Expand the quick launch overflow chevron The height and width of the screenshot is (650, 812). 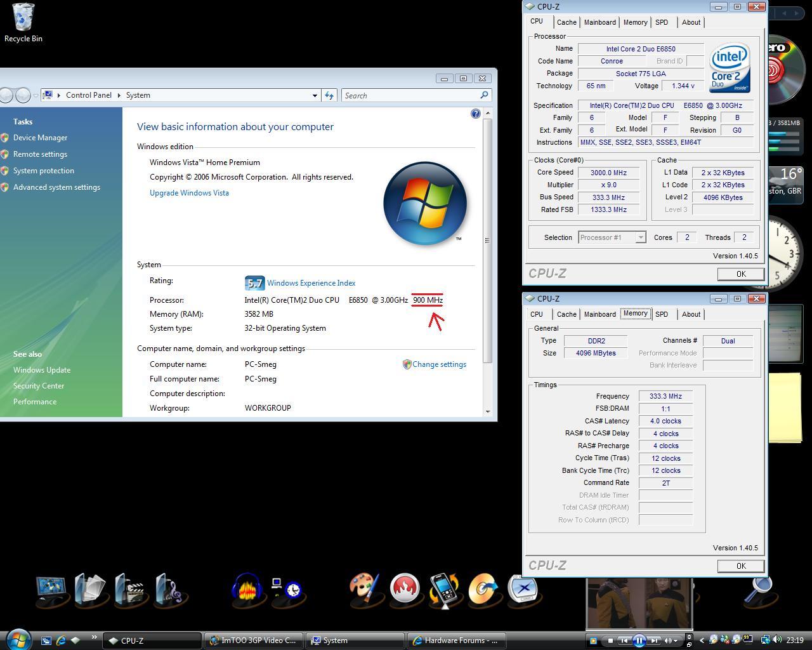tap(95, 638)
